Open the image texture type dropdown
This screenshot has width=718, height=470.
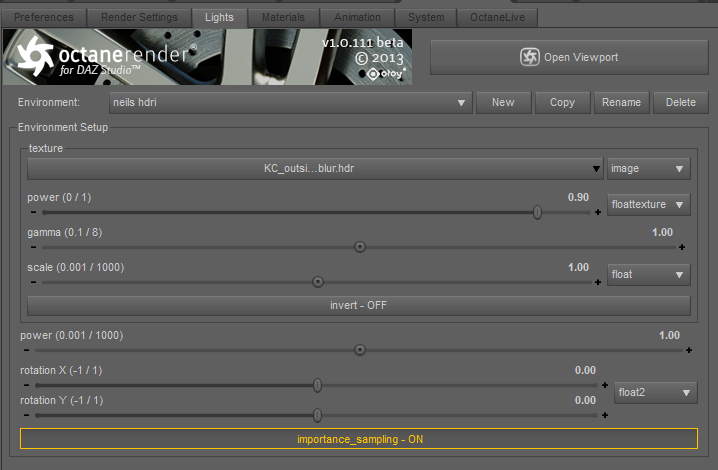tap(648, 169)
